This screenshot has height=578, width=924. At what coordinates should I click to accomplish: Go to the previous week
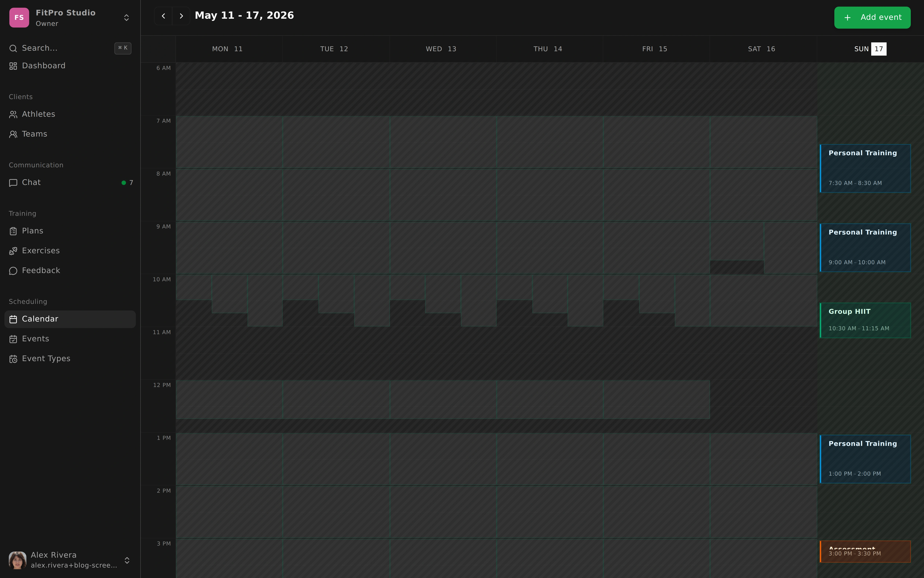pyautogui.click(x=163, y=16)
